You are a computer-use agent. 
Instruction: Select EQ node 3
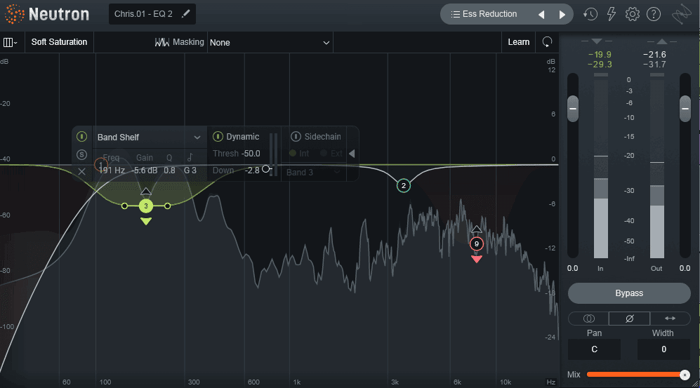pyautogui.click(x=146, y=206)
